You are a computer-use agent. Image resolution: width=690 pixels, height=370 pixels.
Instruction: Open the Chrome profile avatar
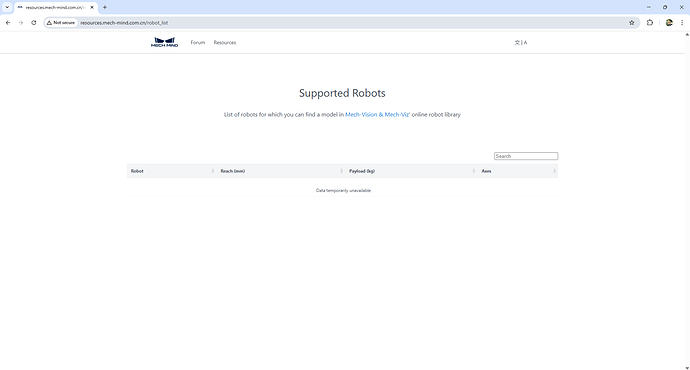(669, 22)
